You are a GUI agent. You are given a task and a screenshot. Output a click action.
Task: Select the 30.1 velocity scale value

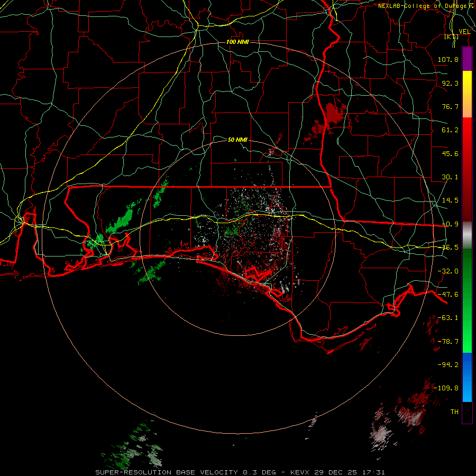[x=450, y=177]
